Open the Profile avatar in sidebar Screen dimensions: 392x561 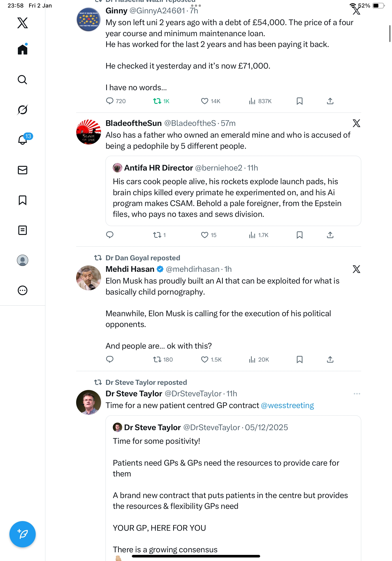pos(23,260)
